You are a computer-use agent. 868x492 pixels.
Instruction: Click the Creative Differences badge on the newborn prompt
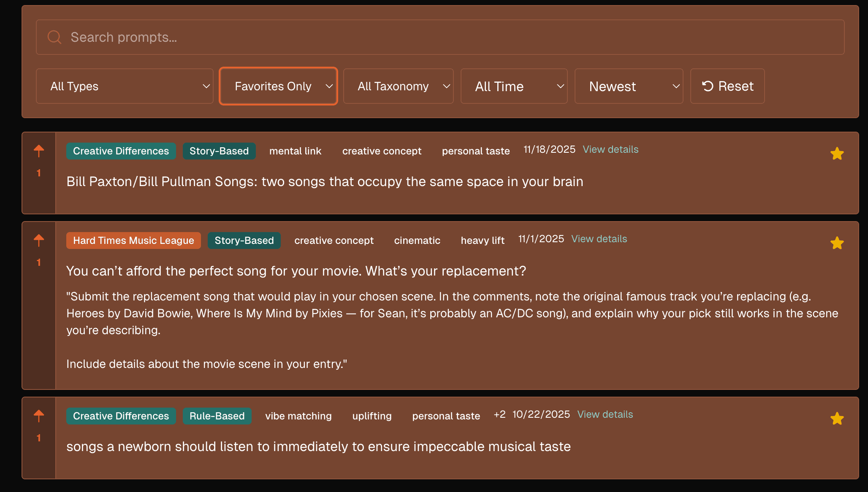click(x=121, y=416)
